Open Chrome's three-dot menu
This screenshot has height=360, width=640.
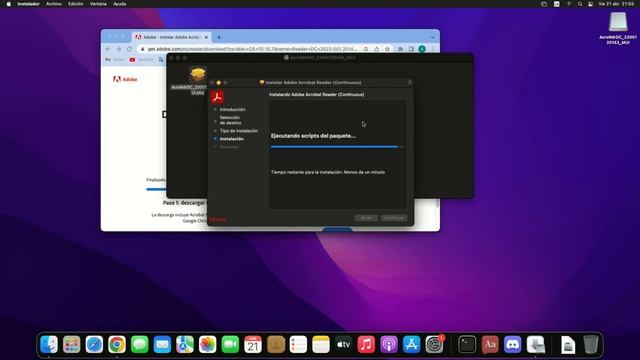pyautogui.click(x=433, y=49)
